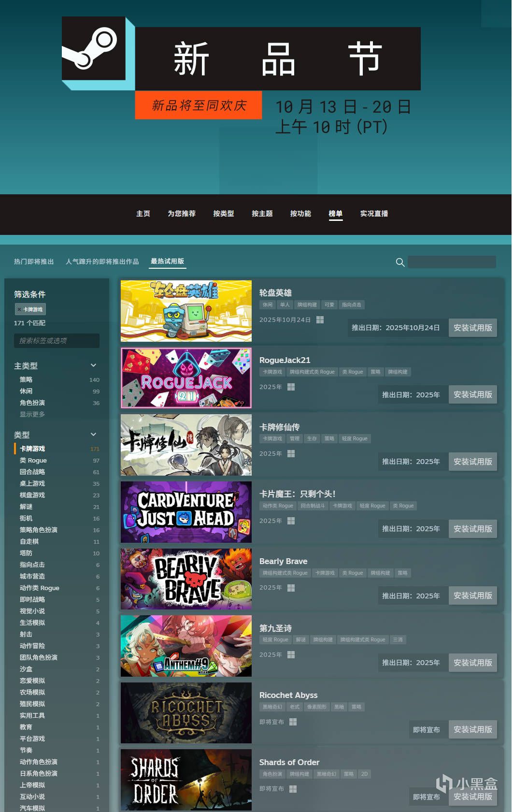
Task: Install demo for RogueJack21
Action: coord(473,394)
